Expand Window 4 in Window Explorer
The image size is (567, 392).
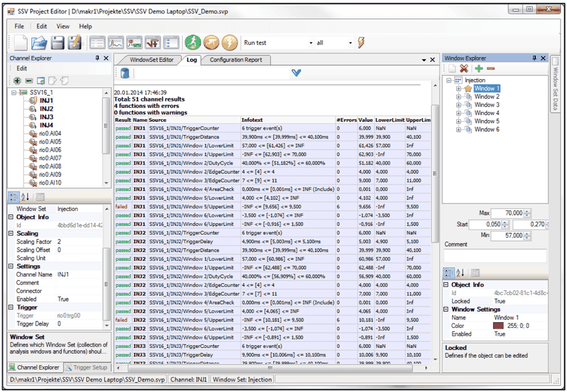[458, 113]
